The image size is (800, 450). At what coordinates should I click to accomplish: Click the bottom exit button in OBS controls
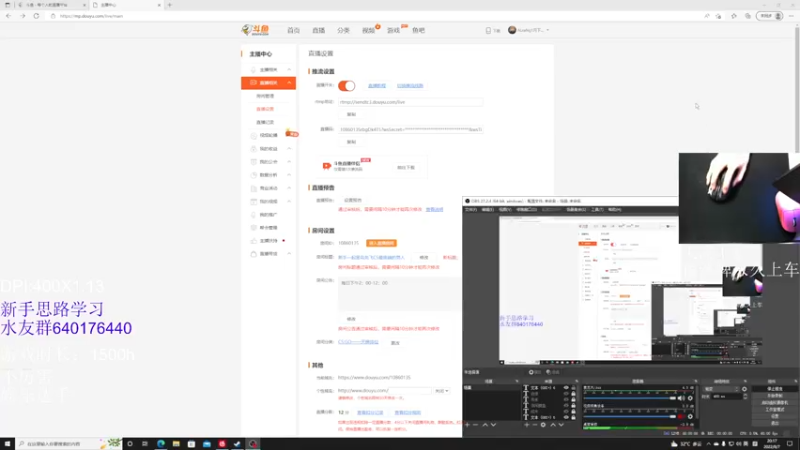(774, 423)
